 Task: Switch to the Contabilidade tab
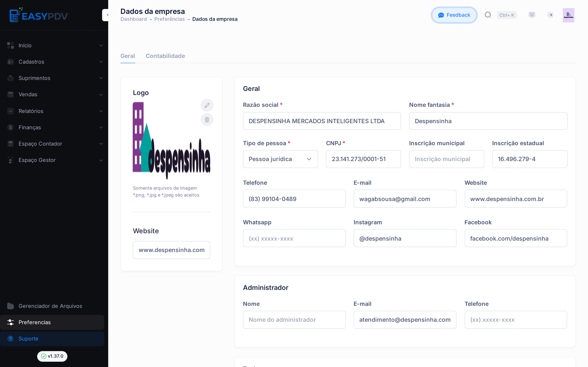pos(165,56)
